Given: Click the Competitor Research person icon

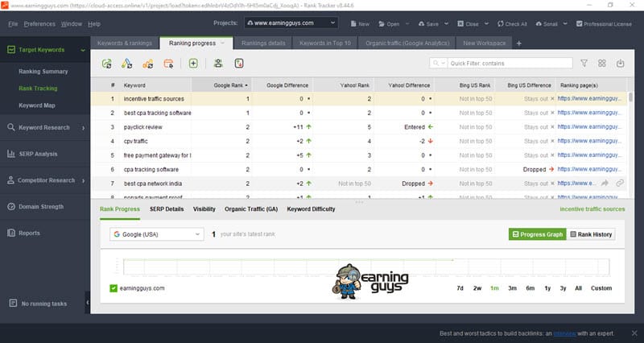Looking at the screenshot, I should pos(11,180).
